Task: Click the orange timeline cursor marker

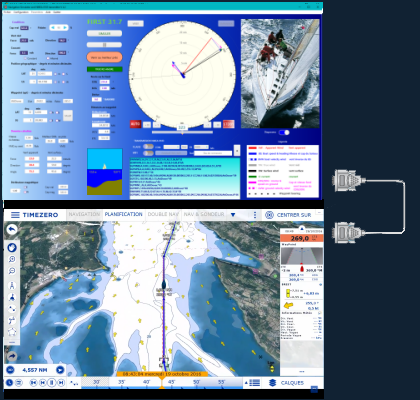Action: point(162,382)
